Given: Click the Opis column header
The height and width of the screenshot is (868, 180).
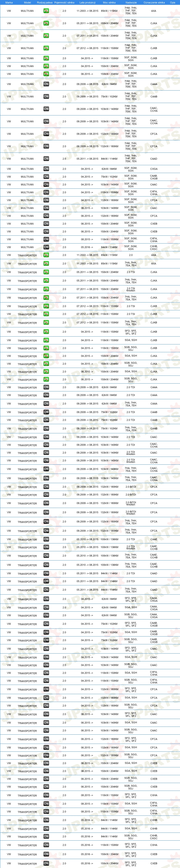Looking at the screenshot, I should click(x=173, y=2).
